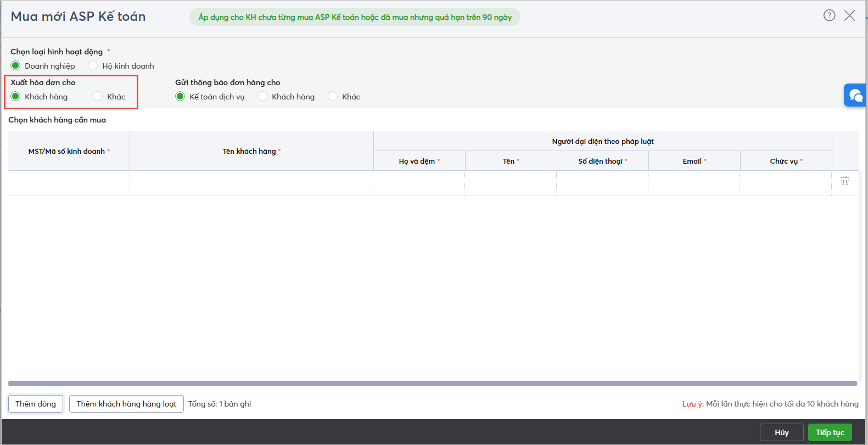Click the green Áp dụng cho KH notice
Screen dimensions: 868x445
point(355,17)
